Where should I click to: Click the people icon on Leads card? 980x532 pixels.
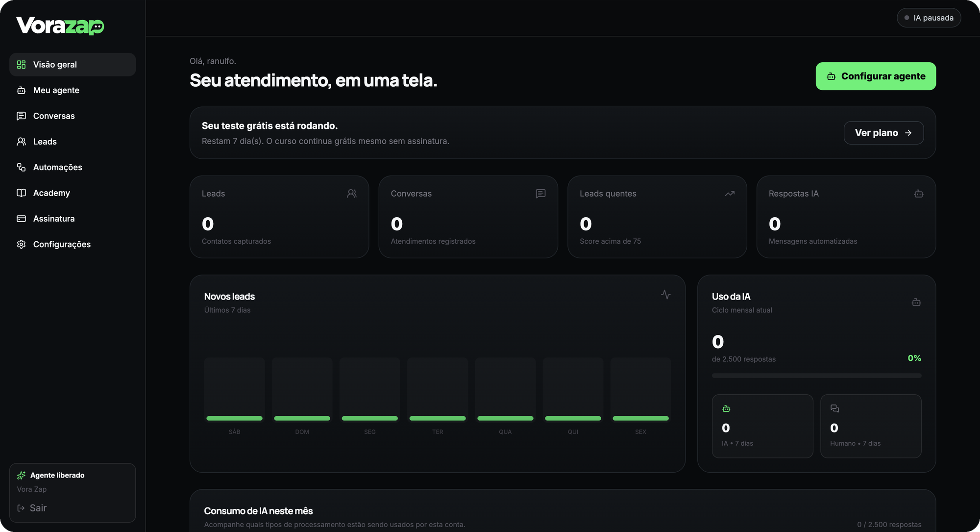[x=352, y=194]
